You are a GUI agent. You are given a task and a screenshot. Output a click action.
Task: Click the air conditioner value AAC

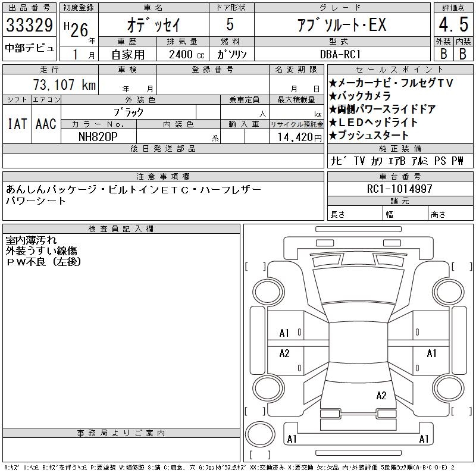(x=46, y=124)
